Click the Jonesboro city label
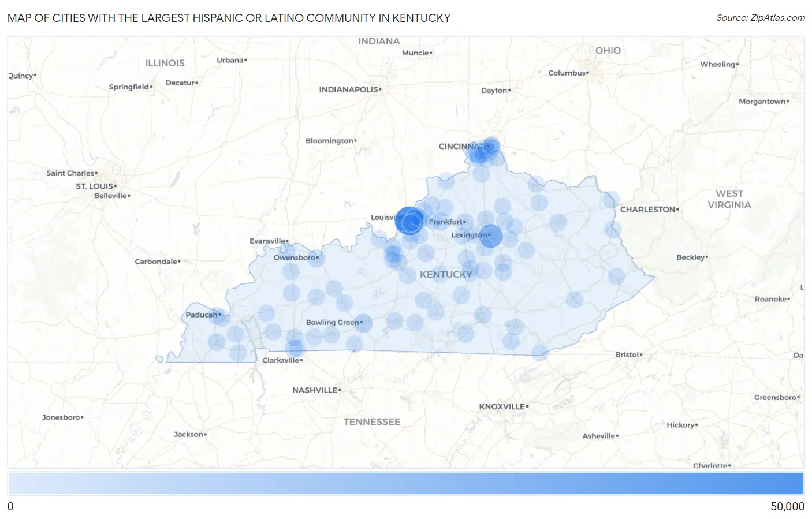812x519 pixels. (61, 417)
